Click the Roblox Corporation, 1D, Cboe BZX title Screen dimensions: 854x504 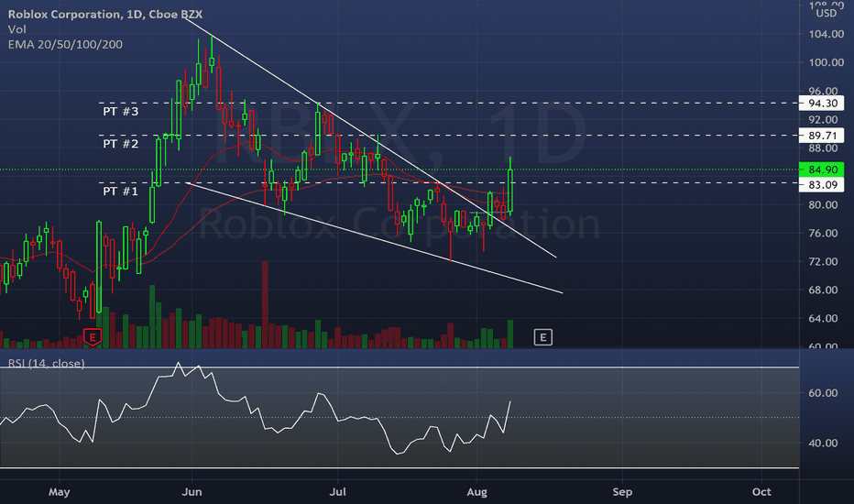click(x=105, y=14)
